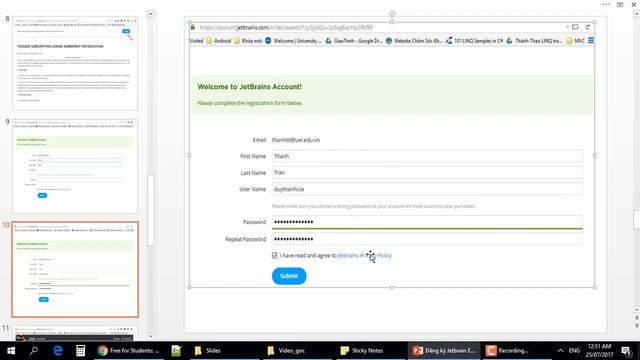Show hidden system tray icons
The width and height of the screenshot is (640, 360).
pos(560,351)
